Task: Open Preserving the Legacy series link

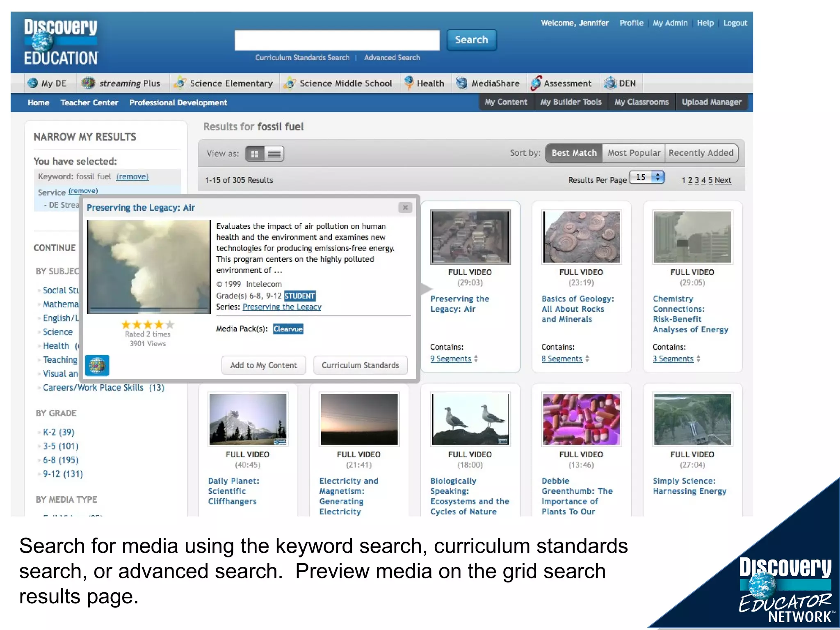Action: [x=282, y=307]
